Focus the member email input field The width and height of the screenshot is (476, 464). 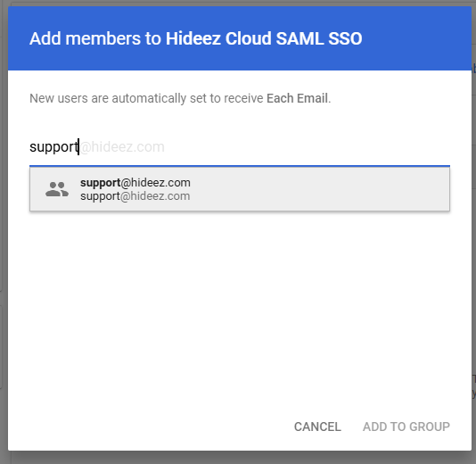(240, 147)
